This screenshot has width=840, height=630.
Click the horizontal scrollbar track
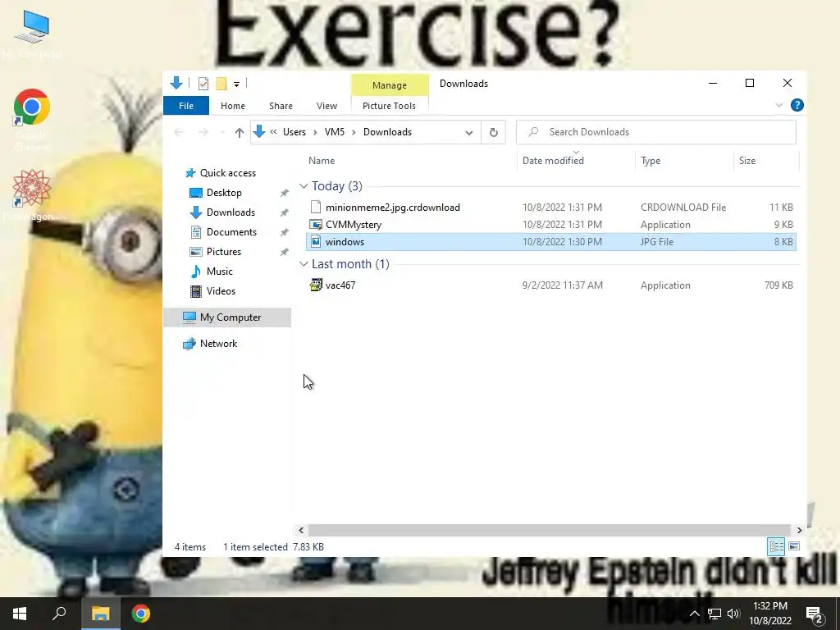(550, 531)
